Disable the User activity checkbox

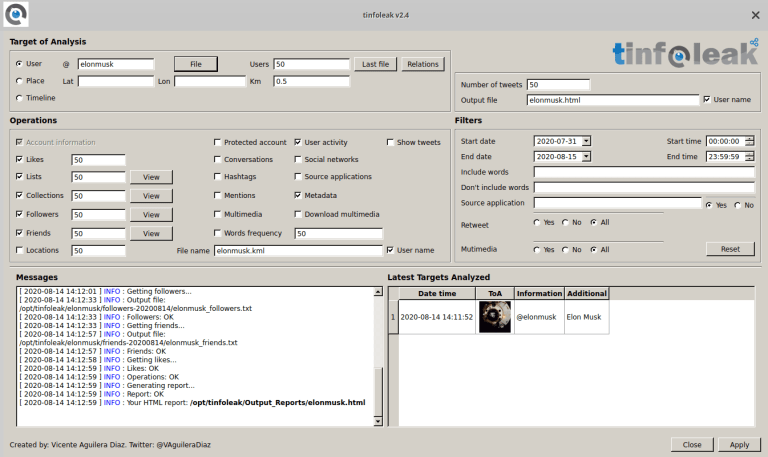pyautogui.click(x=297, y=142)
